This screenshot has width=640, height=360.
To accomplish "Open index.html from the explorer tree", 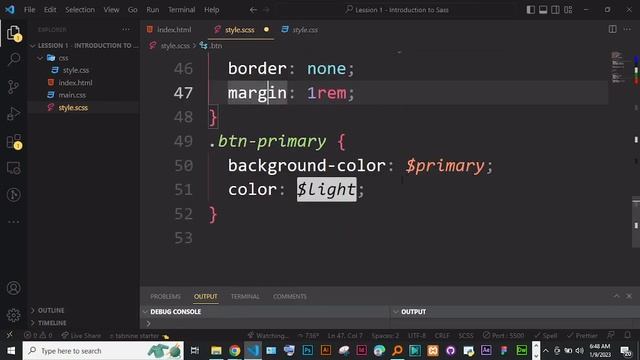I will click(x=75, y=82).
